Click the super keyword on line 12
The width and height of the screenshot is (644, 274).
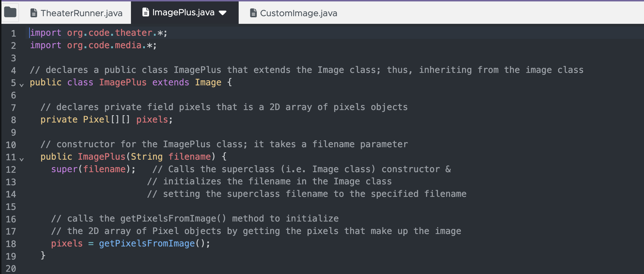[x=64, y=169]
